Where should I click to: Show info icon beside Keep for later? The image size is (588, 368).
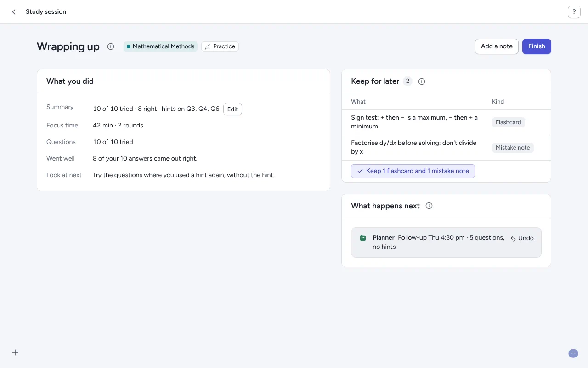click(x=422, y=81)
